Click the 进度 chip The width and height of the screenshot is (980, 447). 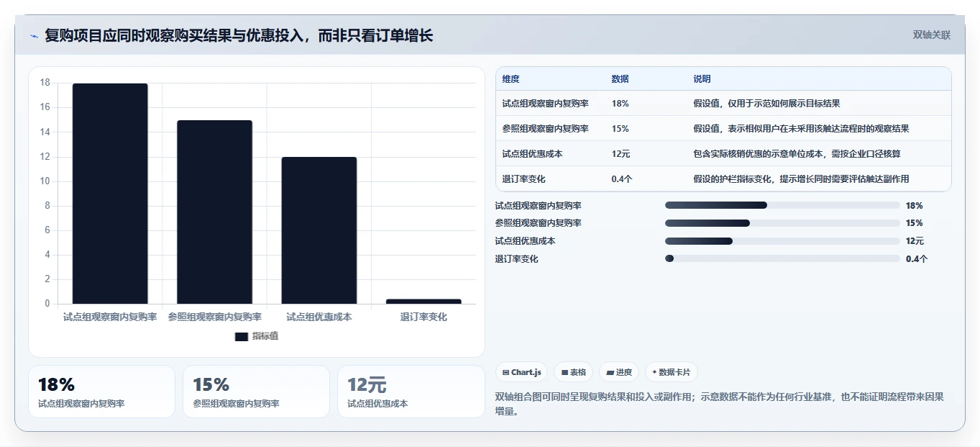click(x=619, y=372)
